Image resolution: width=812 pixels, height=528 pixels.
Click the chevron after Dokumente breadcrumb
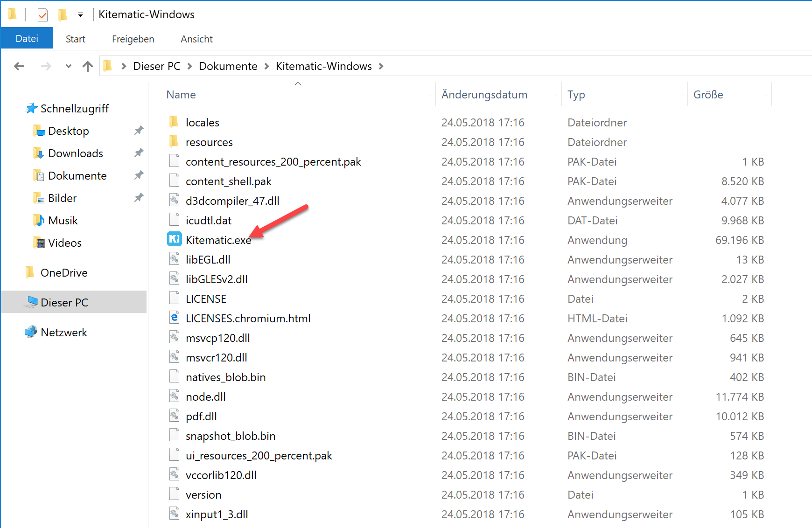(x=266, y=66)
